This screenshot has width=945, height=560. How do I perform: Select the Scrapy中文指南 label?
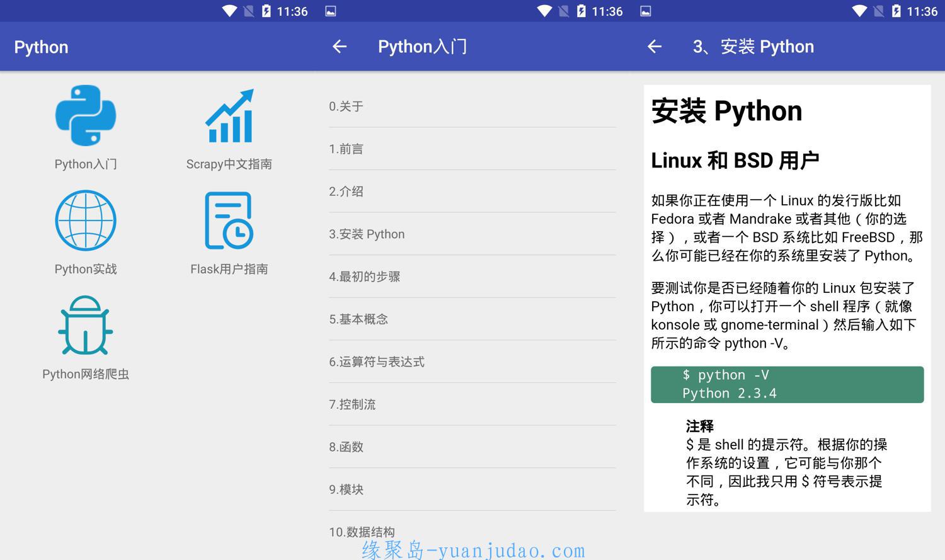tap(229, 164)
